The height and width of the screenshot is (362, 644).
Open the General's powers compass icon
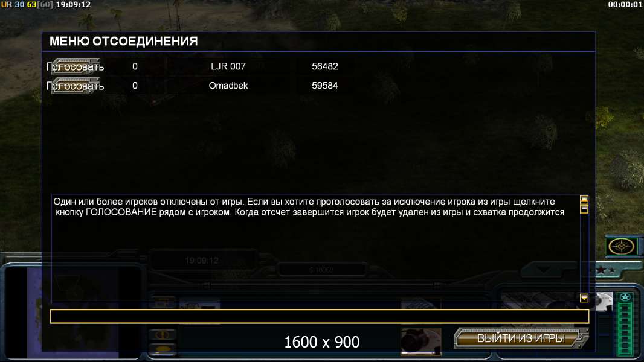point(622,246)
